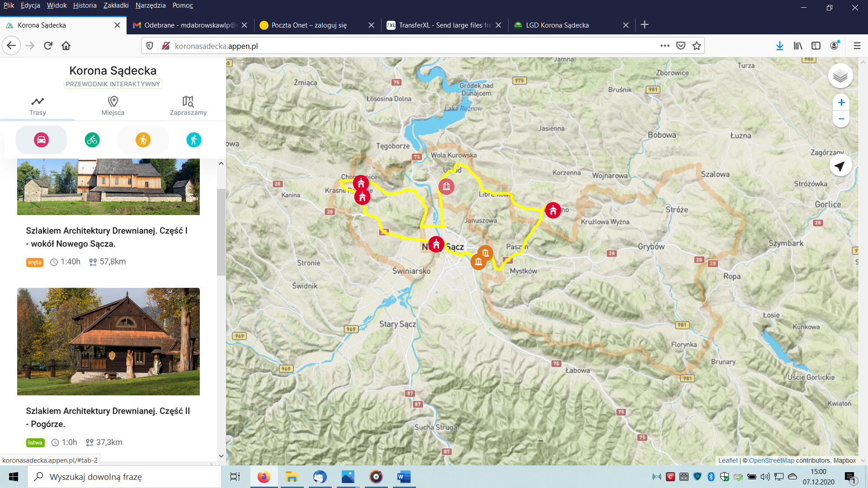
Task: Click red church marker near Korzenna road
Action: pyautogui.click(x=553, y=210)
